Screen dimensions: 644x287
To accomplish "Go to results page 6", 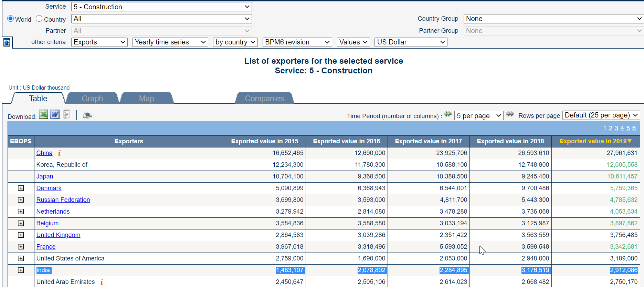I will pyautogui.click(x=634, y=128).
